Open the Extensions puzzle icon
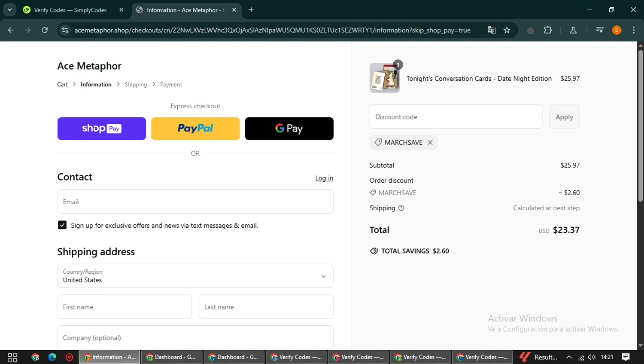 coord(548,30)
